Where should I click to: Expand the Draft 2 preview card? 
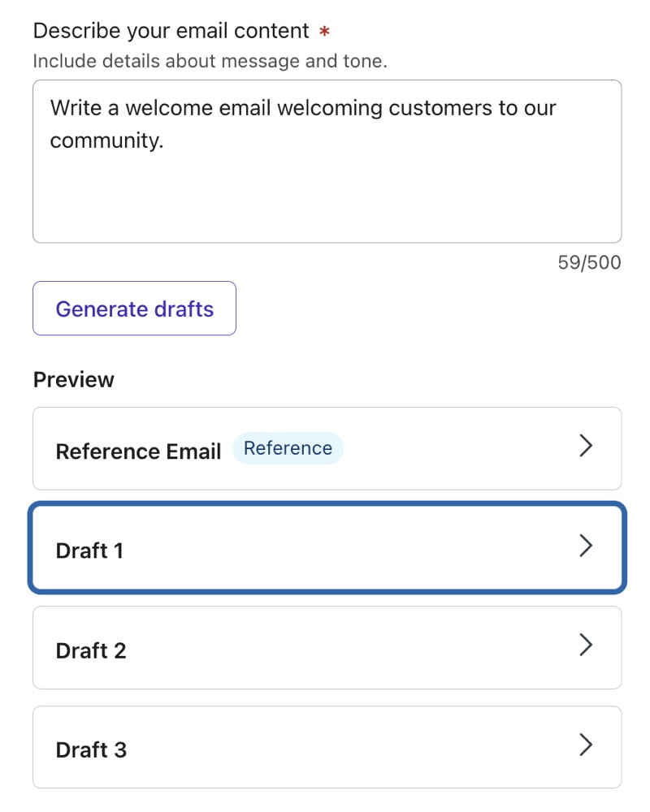327,648
